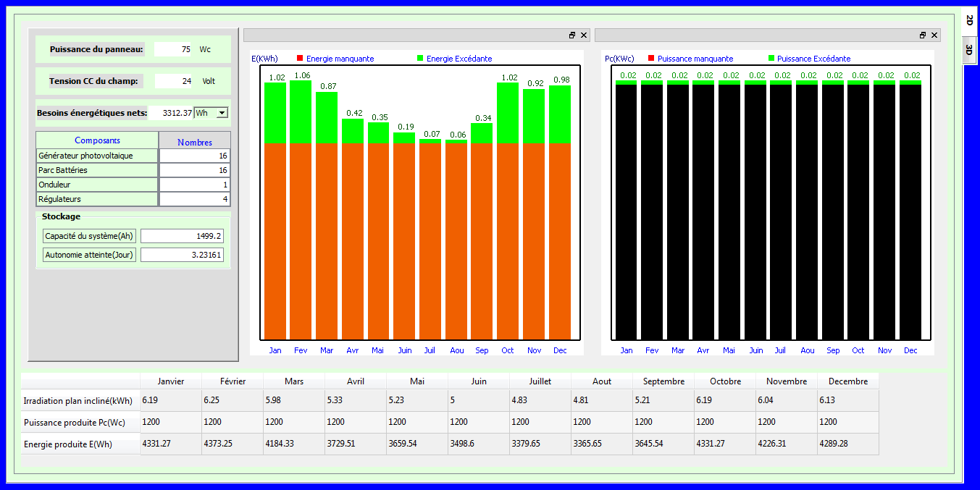This screenshot has height=490, width=980.
Task: Click the Besoins énergétiques nets label
Action: tap(92, 113)
